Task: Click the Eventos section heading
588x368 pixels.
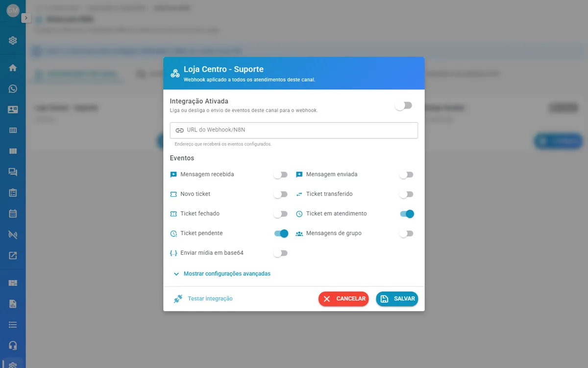Action: point(182,158)
